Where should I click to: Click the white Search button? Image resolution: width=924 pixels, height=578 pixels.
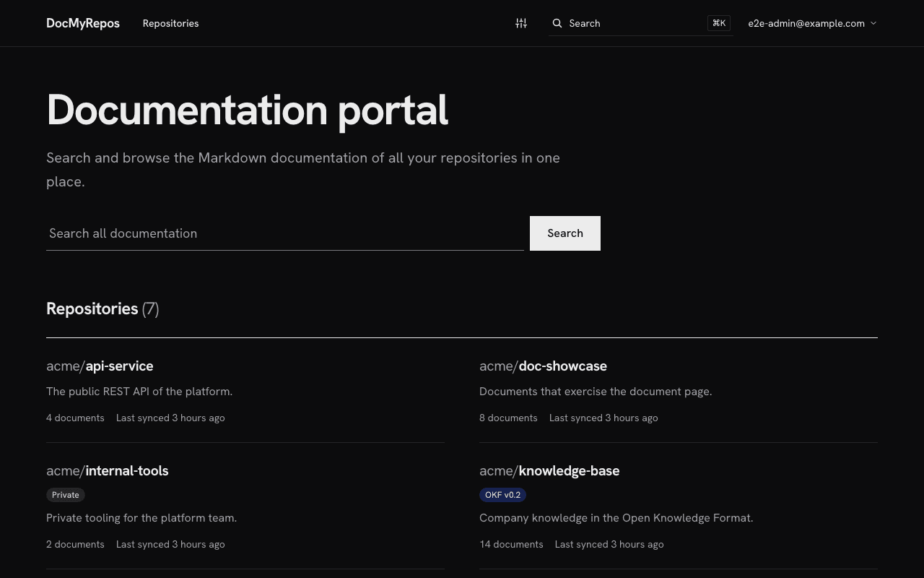tap(565, 233)
